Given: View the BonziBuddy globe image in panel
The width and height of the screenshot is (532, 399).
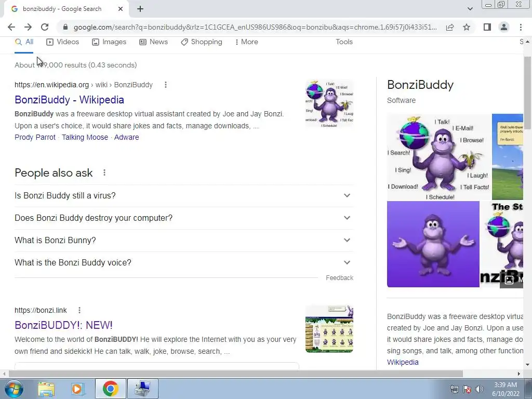Looking at the screenshot, I should (439, 157).
